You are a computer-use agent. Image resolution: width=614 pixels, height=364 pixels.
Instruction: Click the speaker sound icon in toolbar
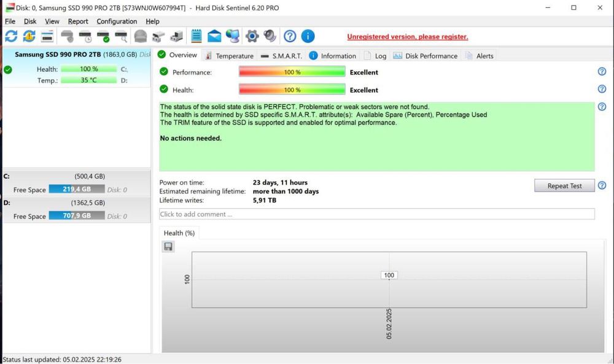[x=270, y=36]
